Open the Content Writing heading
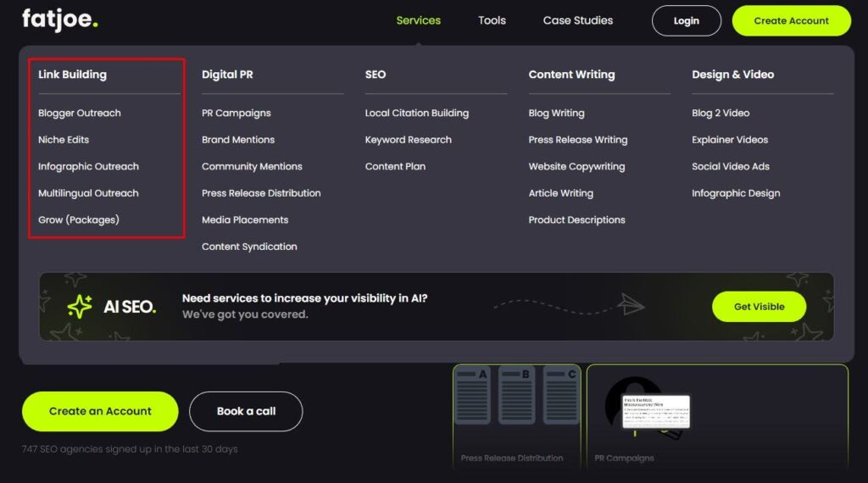 point(572,74)
